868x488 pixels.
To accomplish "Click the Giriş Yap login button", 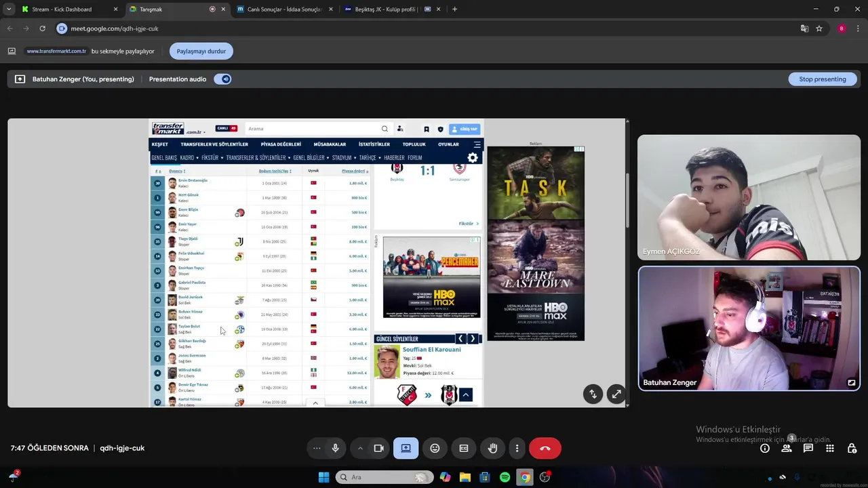I will point(465,129).
